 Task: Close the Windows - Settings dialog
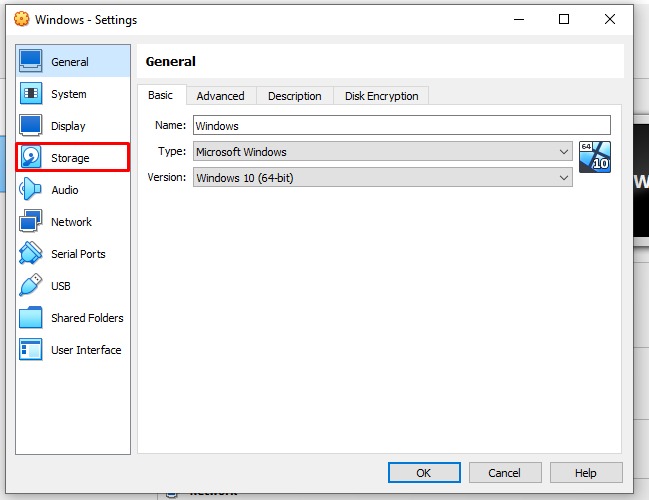click(609, 19)
